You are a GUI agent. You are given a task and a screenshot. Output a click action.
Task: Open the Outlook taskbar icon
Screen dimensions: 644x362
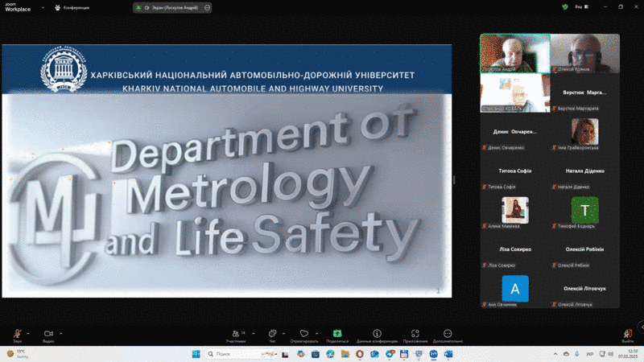(374, 354)
